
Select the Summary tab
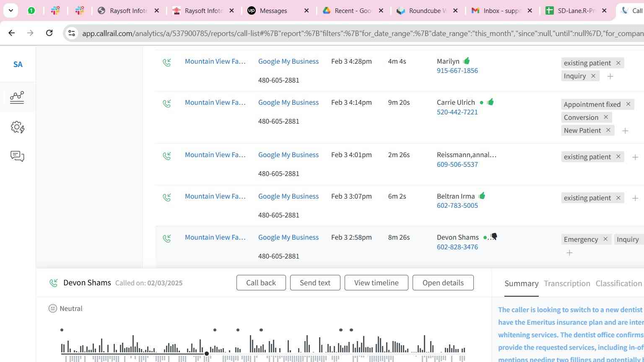tap(522, 284)
